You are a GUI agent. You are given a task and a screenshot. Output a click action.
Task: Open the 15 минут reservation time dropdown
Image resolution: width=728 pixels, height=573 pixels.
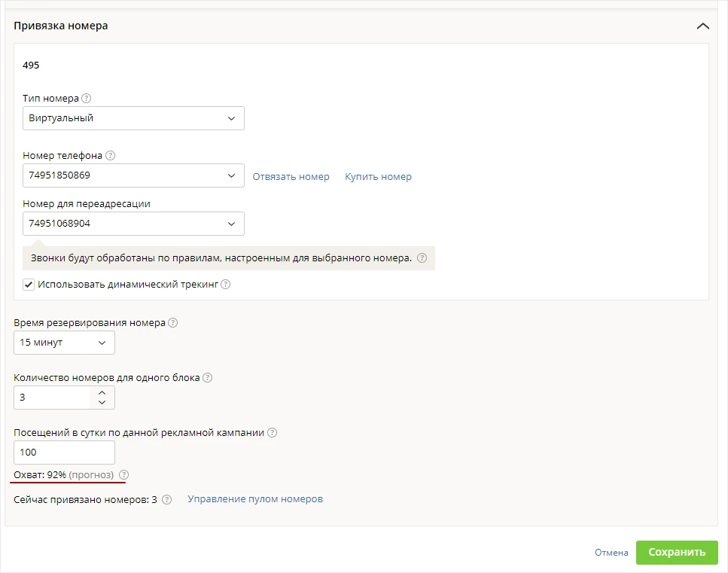[x=64, y=343]
